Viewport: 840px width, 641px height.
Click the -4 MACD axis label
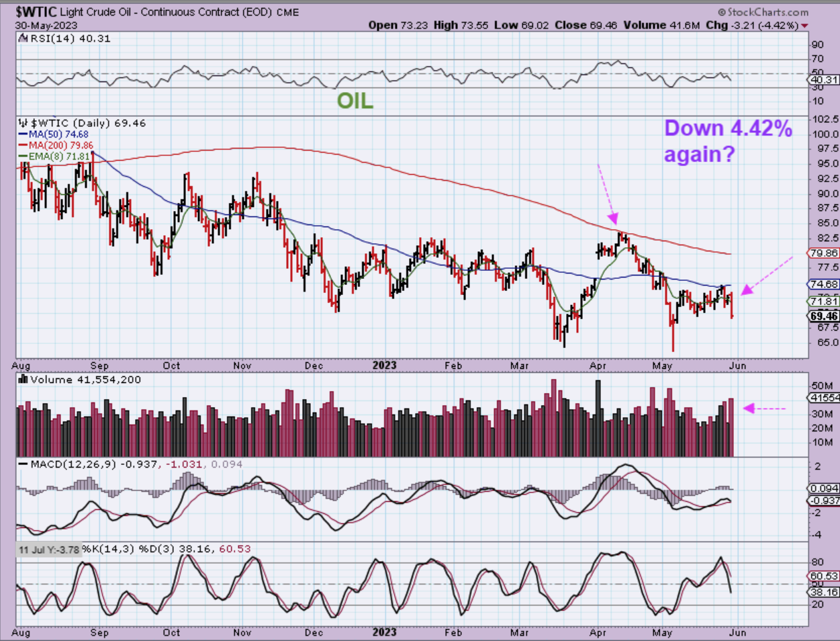tap(817, 535)
